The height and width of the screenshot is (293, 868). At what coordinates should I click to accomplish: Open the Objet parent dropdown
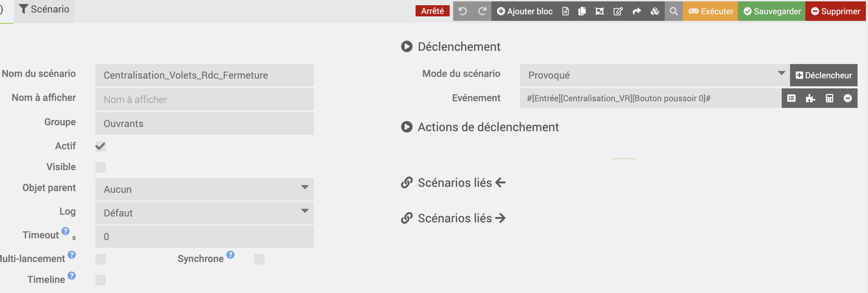[x=204, y=189]
